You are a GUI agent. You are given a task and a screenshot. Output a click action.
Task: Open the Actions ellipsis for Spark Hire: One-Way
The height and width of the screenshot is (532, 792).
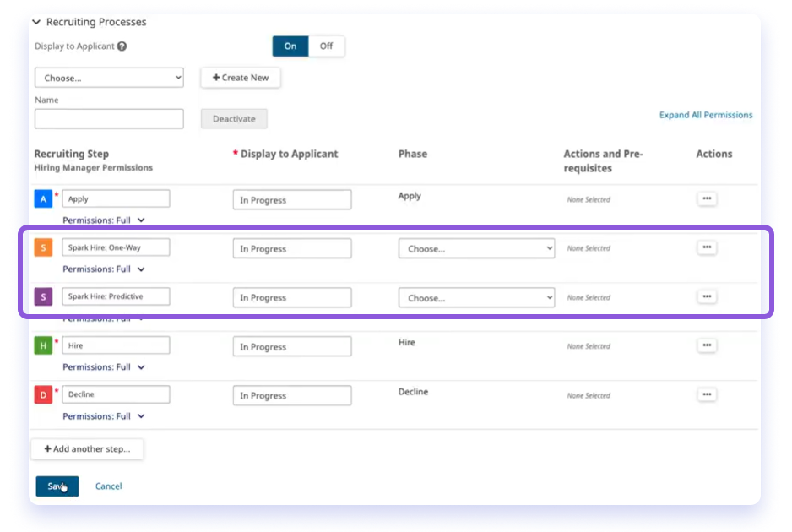707,247
